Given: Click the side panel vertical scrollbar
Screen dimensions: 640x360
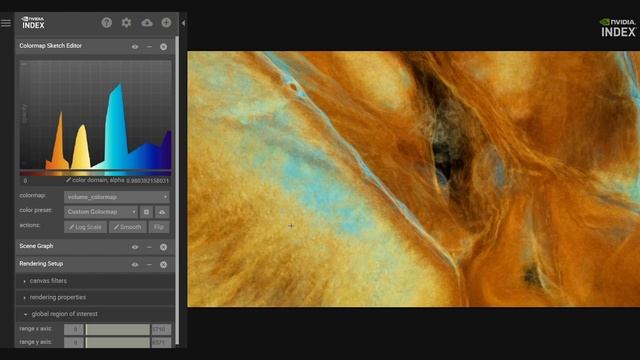Looking at the screenshot, I should (x=177, y=190).
